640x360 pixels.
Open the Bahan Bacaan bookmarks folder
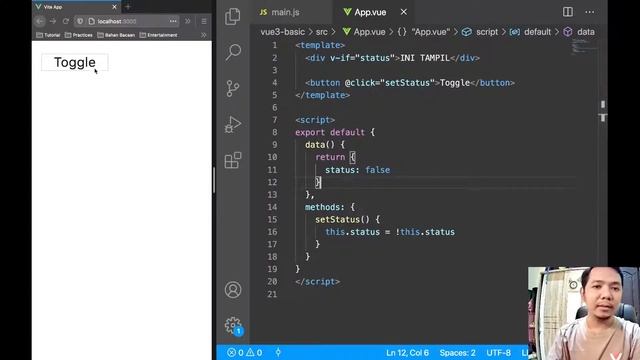(116, 35)
